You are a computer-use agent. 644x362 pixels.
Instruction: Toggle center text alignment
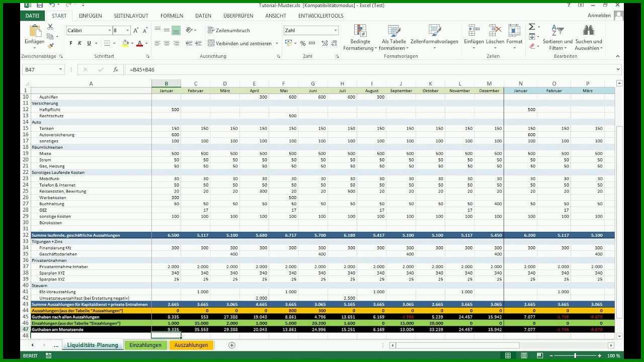pos(167,44)
